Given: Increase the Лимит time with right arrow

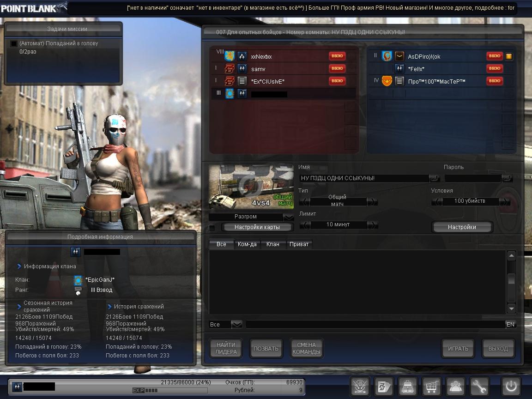Looking at the screenshot, I should [372, 225].
